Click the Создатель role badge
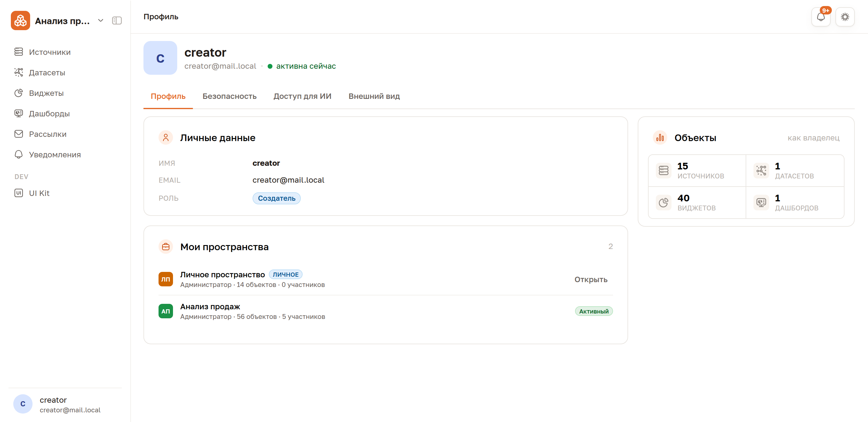 pyautogui.click(x=277, y=198)
